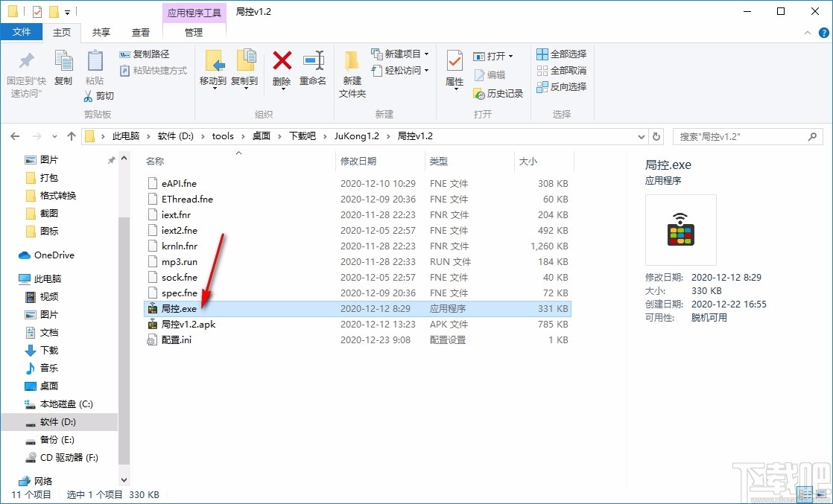Click the 移动到 (Move to) icon
833x504 pixels.
(x=215, y=63)
